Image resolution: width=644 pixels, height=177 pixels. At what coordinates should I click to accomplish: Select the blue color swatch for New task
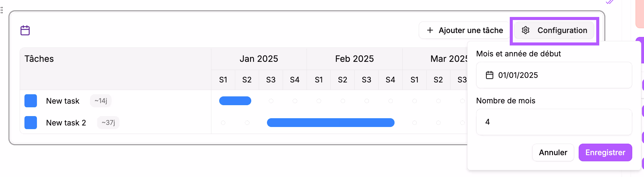point(31,101)
